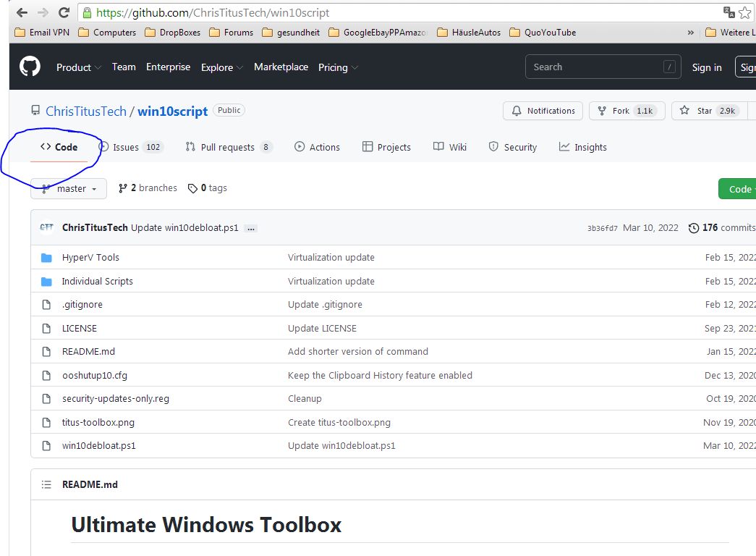
Task: Open commit 'Add shorter version of command'
Action: pyautogui.click(x=358, y=351)
